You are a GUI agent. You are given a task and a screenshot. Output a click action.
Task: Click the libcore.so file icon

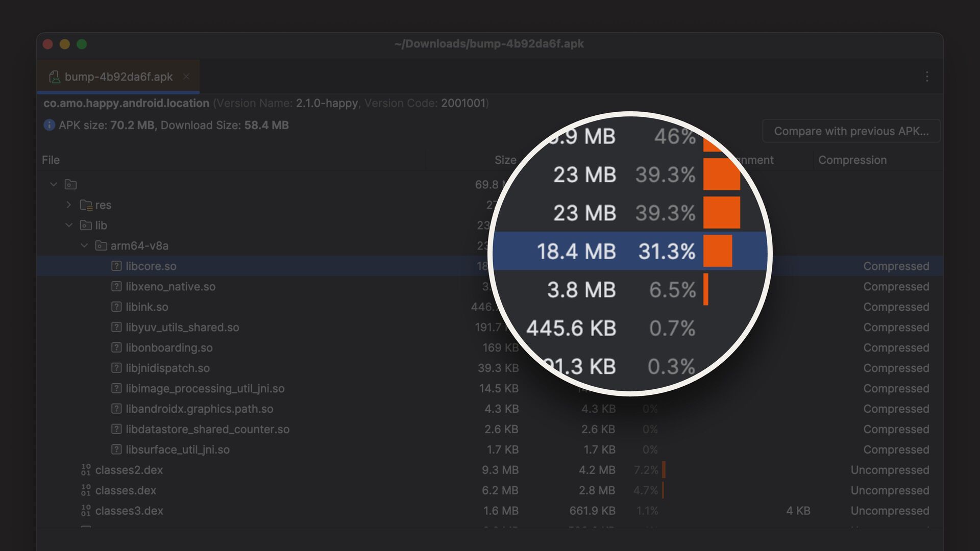pos(116,266)
